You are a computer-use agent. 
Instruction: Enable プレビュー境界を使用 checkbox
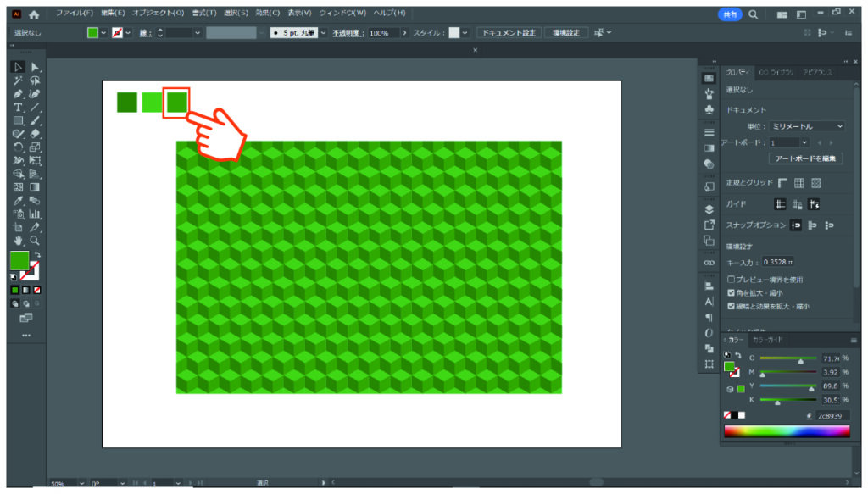[732, 280]
